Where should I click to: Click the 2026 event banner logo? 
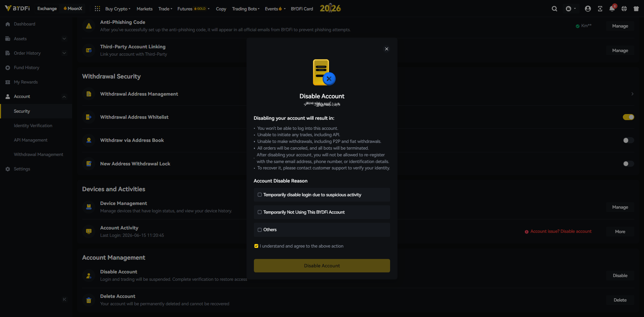[330, 8]
